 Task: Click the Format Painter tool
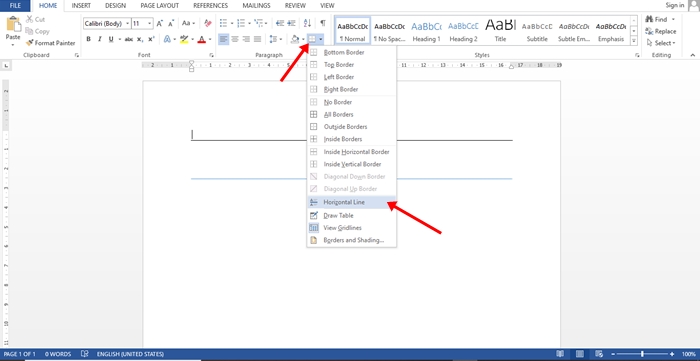pos(50,43)
